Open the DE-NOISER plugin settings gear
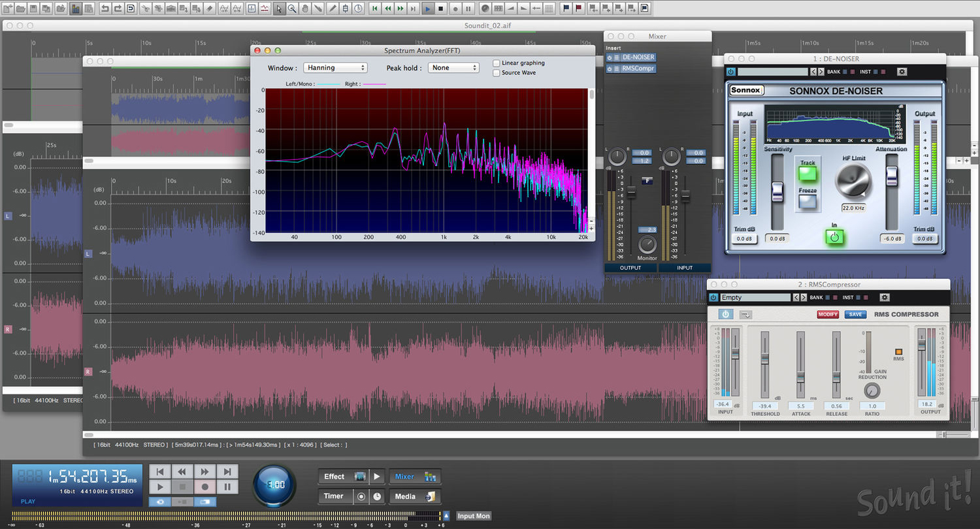980x529 pixels. point(903,72)
